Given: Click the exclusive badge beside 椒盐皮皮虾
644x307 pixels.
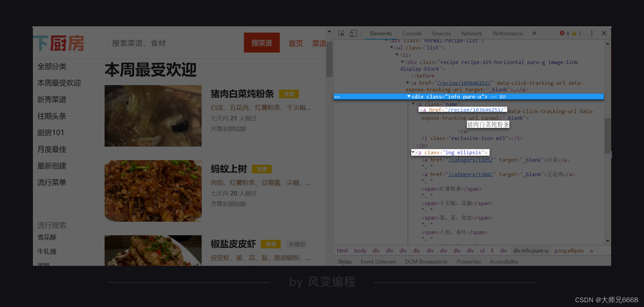Looking at the screenshot, I should point(271,244).
